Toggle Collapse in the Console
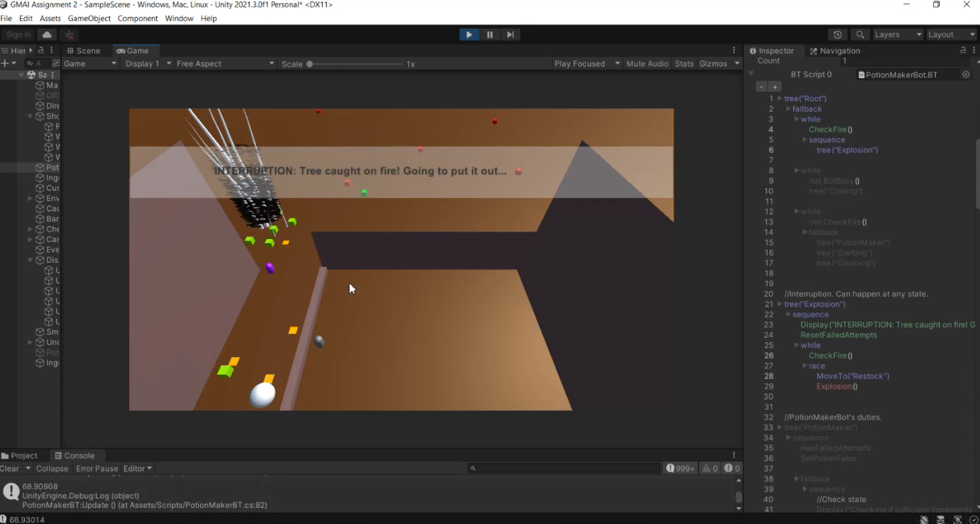Viewport: 980px width, 524px height. (52, 468)
